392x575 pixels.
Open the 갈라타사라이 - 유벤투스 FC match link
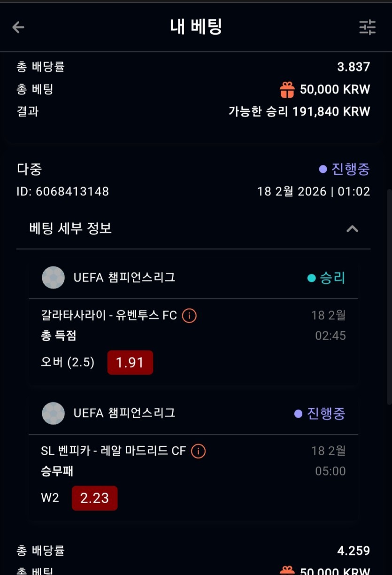coord(109,315)
